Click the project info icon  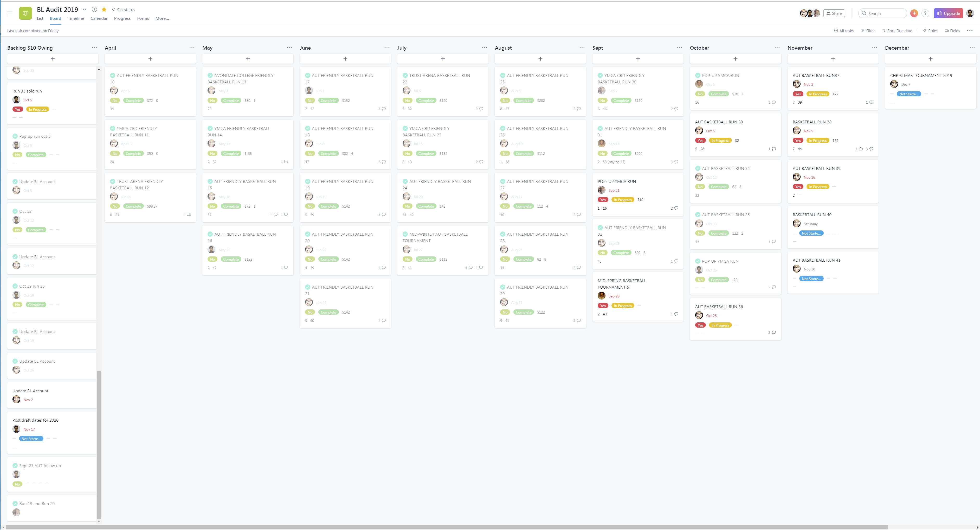pos(94,10)
